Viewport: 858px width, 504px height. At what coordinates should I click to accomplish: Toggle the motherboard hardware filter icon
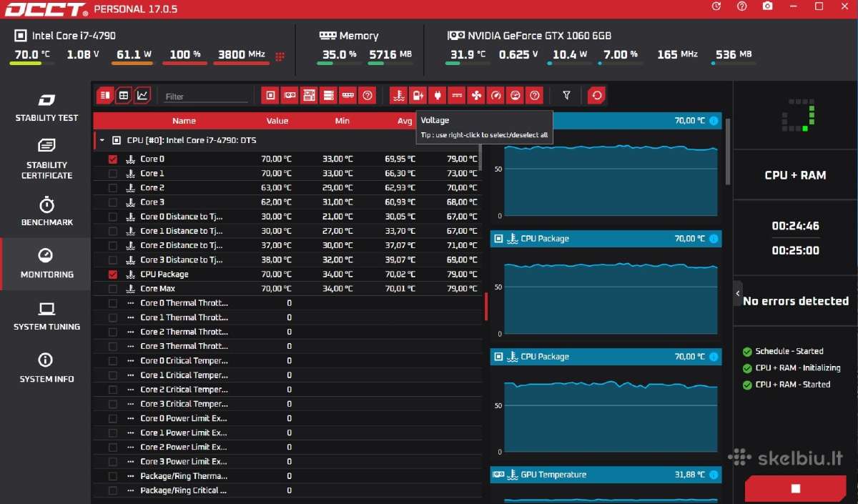point(309,95)
